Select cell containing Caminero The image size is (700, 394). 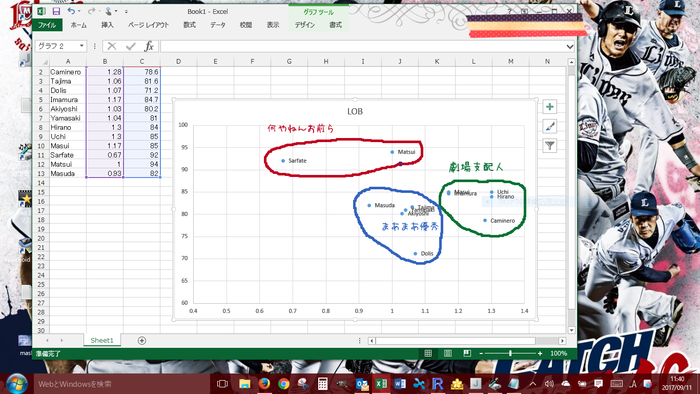tap(68, 72)
